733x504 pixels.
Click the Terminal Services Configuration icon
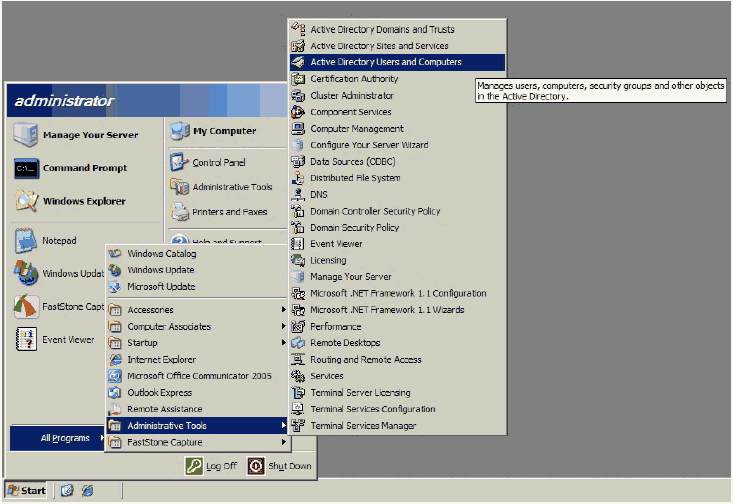(x=298, y=409)
